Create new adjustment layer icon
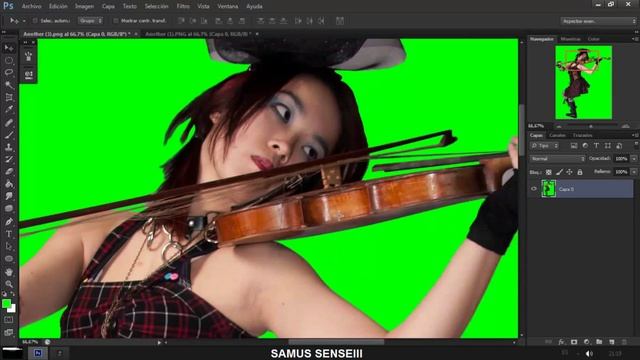The height and width of the screenshot is (360, 640). pos(587,342)
